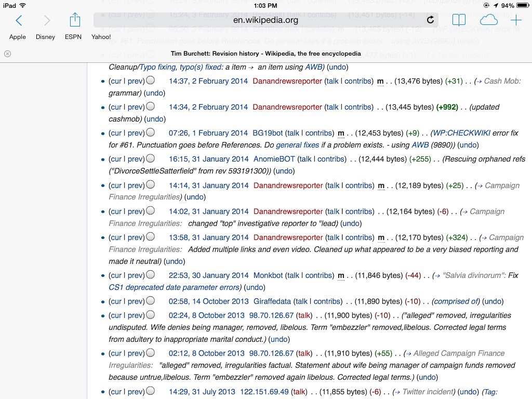Viewport: 532px width, 399px height.
Task: Tap the Safari forward arrow
Action: coord(47,20)
